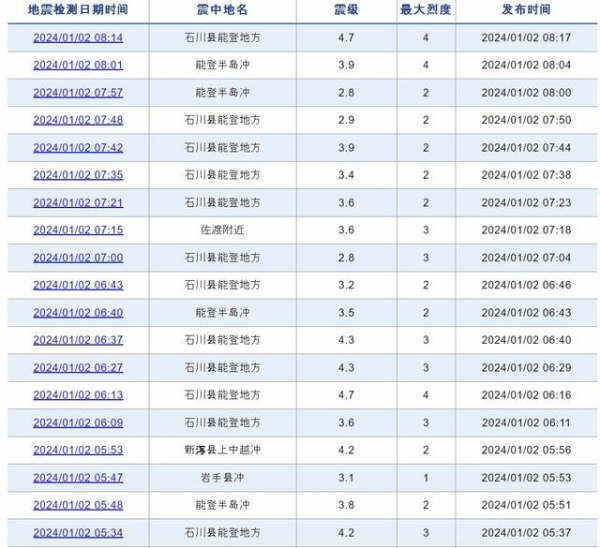Open the 2024/01/02 07:35 earthquake entry
The image size is (600, 548).
pos(78,175)
